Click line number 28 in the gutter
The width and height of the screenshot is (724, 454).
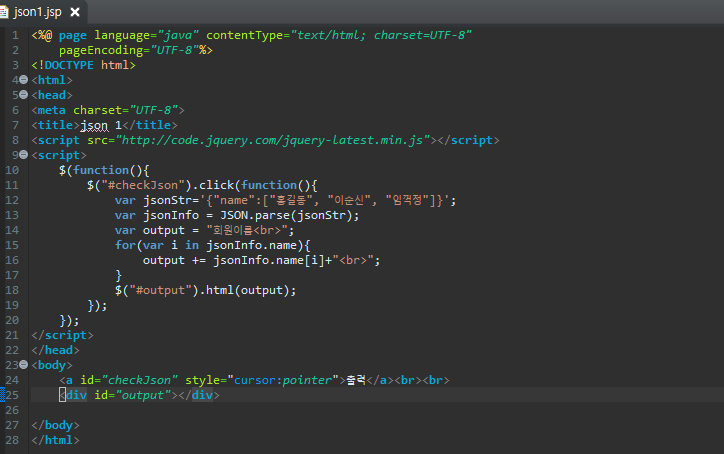tap(12, 440)
